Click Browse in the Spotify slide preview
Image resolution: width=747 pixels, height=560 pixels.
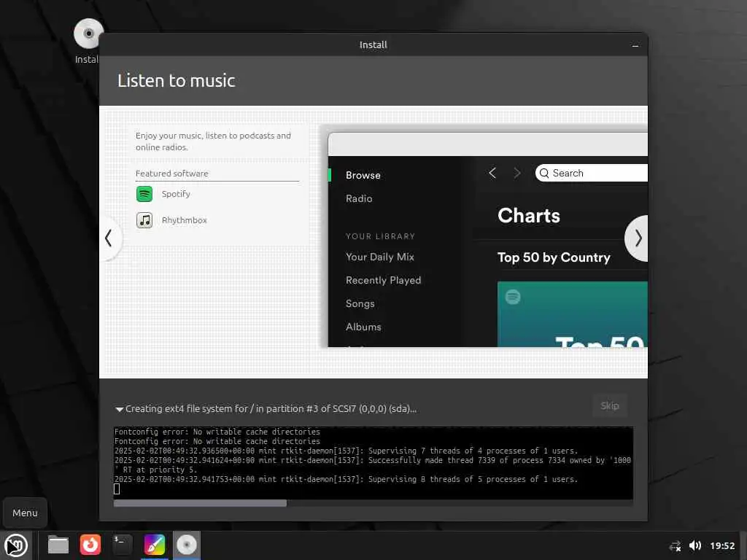(x=363, y=175)
